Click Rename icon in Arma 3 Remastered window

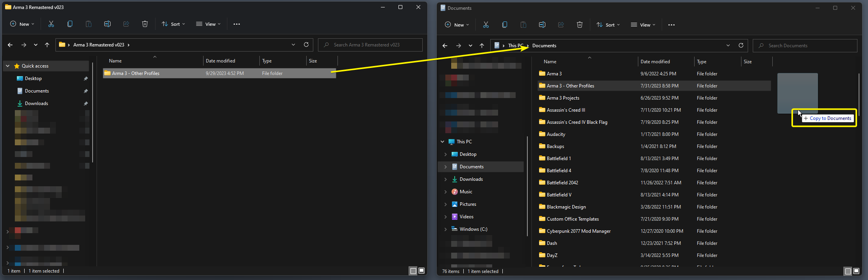tap(107, 24)
